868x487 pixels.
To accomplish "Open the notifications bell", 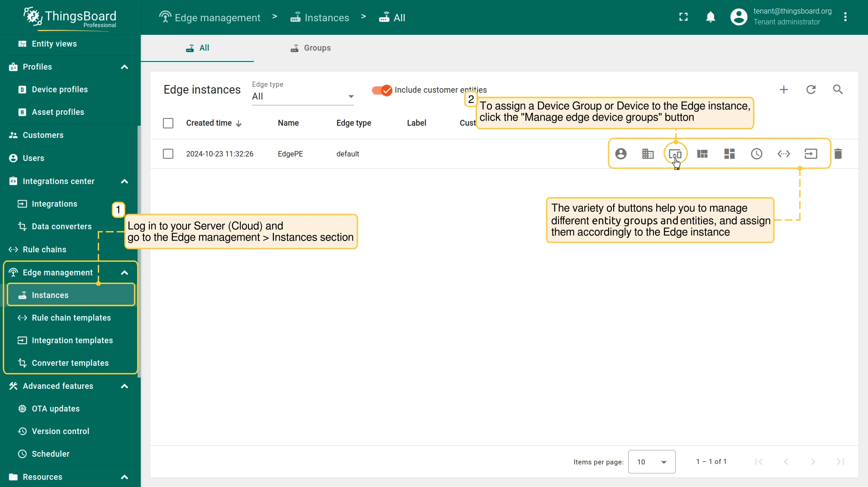I will (x=710, y=17).
